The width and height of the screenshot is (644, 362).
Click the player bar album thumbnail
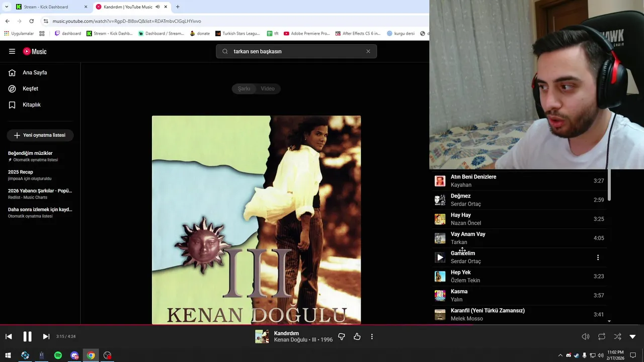262,336
